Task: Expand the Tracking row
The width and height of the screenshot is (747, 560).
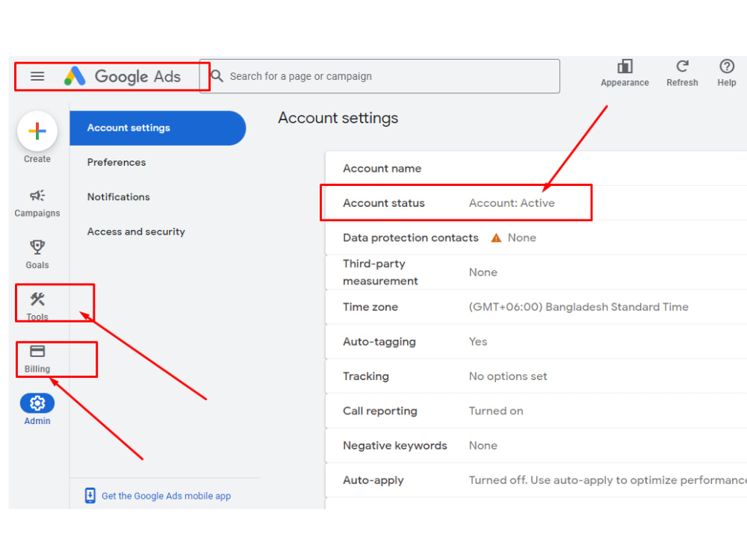Action: point(536,376)
